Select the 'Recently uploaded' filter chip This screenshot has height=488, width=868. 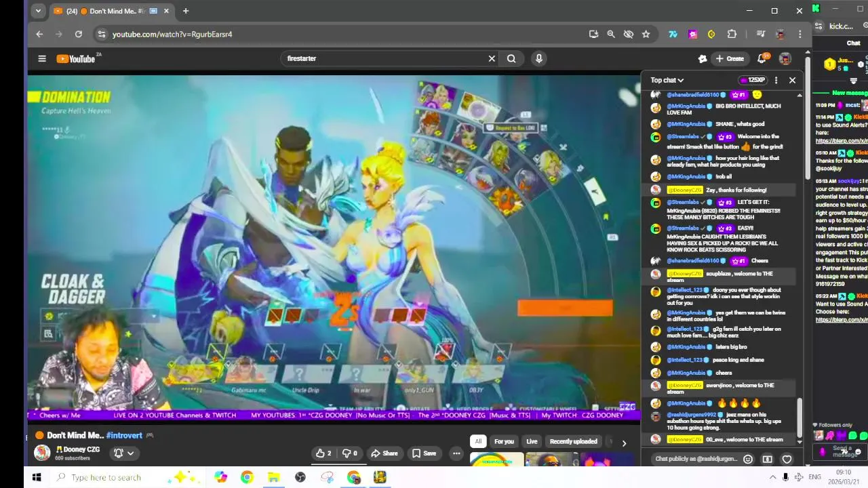coord(574,441)
